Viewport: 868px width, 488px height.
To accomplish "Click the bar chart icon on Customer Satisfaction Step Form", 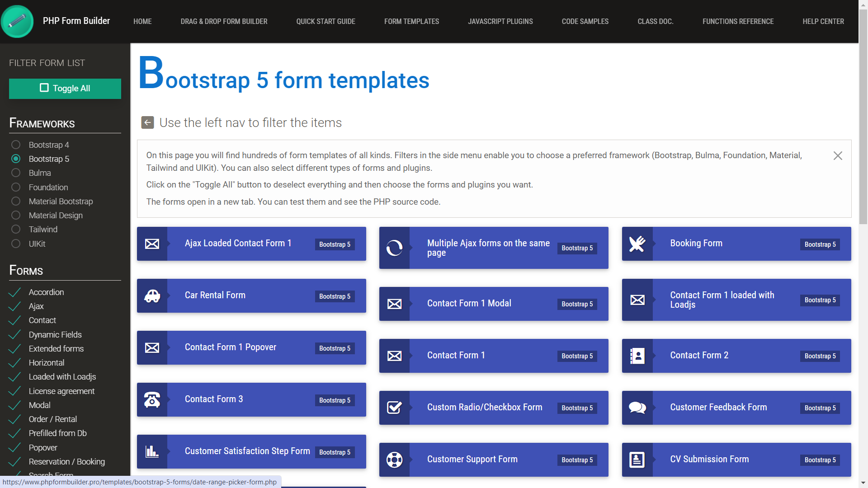I will click(152, 451).
